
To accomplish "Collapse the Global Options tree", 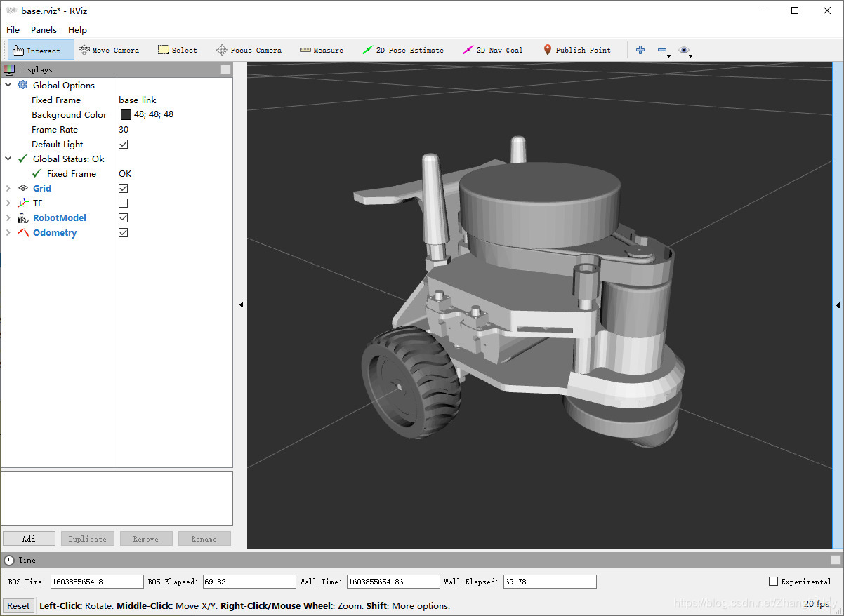I will (x=8, y=85).
